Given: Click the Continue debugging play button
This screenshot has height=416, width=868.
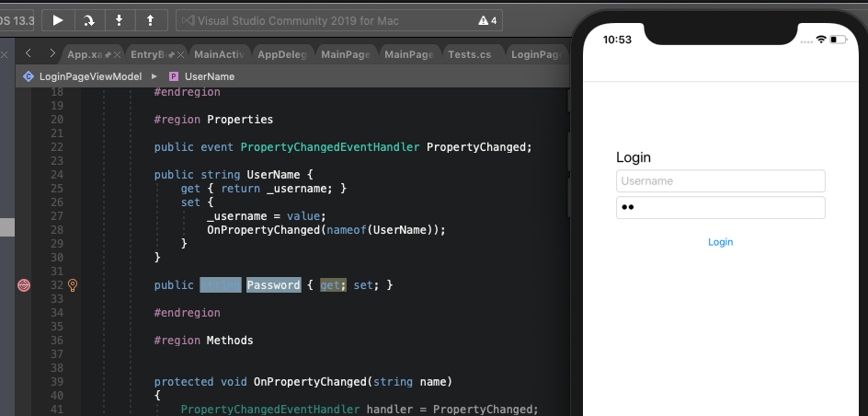Looking at the screenshot, I should tap(58, 21).
